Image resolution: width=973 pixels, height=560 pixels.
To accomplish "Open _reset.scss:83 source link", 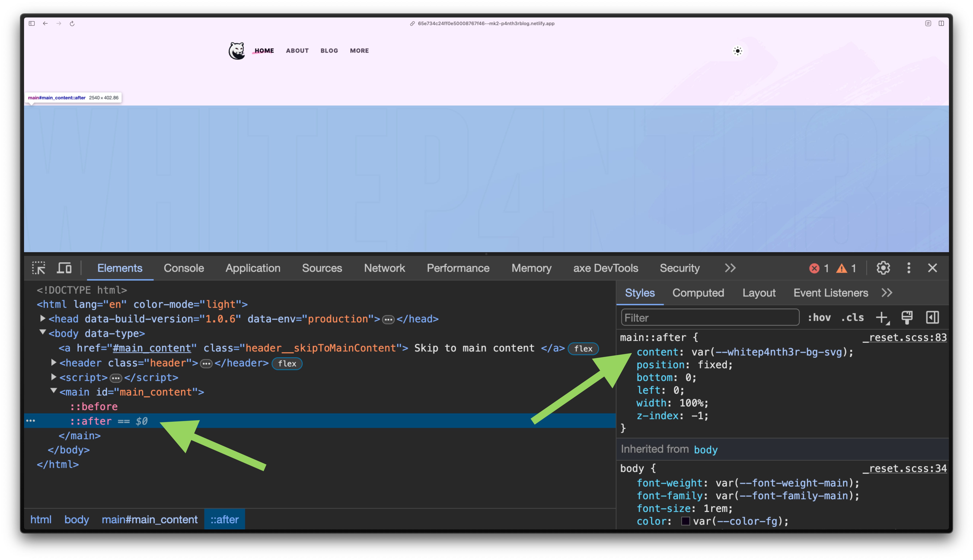I will 905,337.
